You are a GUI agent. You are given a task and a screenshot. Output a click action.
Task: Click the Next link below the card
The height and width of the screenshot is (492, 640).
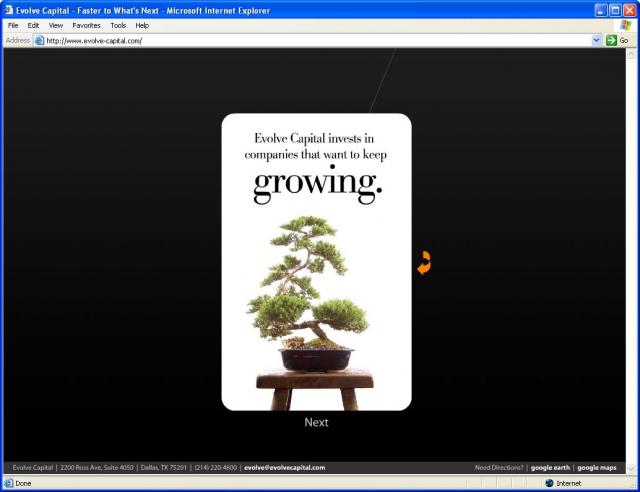(x=316, y=422)
